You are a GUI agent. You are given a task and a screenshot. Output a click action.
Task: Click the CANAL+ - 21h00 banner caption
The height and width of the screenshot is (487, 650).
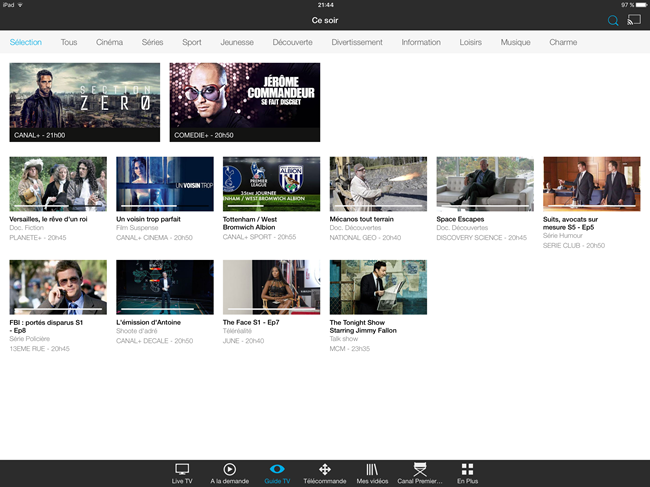[x=40, y=135]
